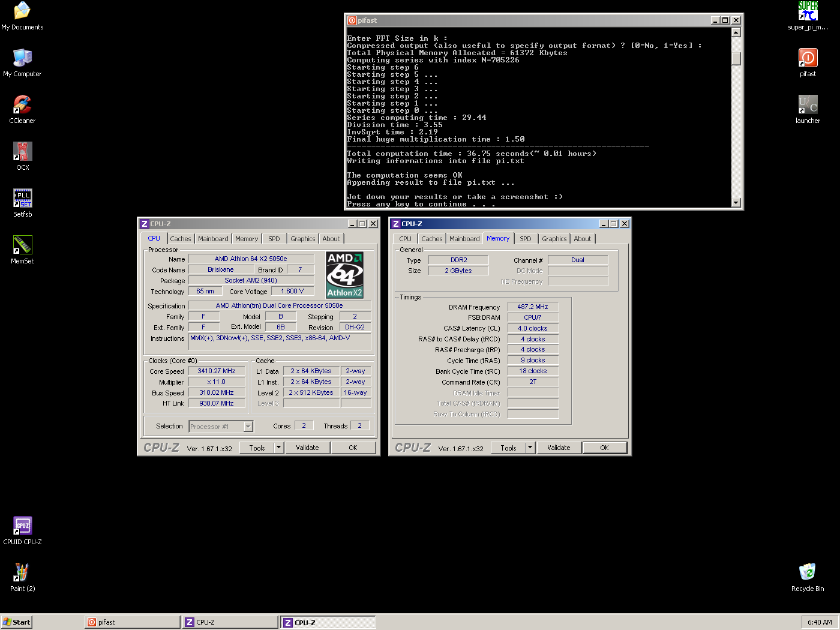Open Setfsb desktop shortcut
840x630 pixels.
(22, 203)
